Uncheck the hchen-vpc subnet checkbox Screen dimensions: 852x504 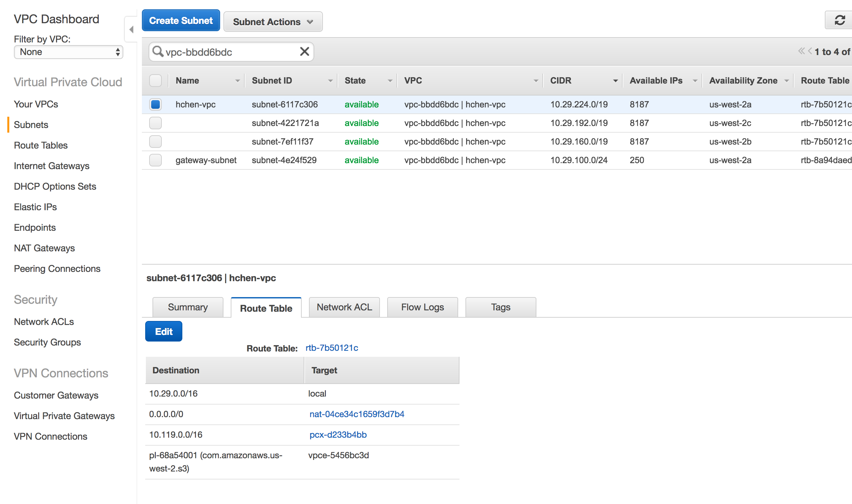pyautogui.click(x=155, y=104)
